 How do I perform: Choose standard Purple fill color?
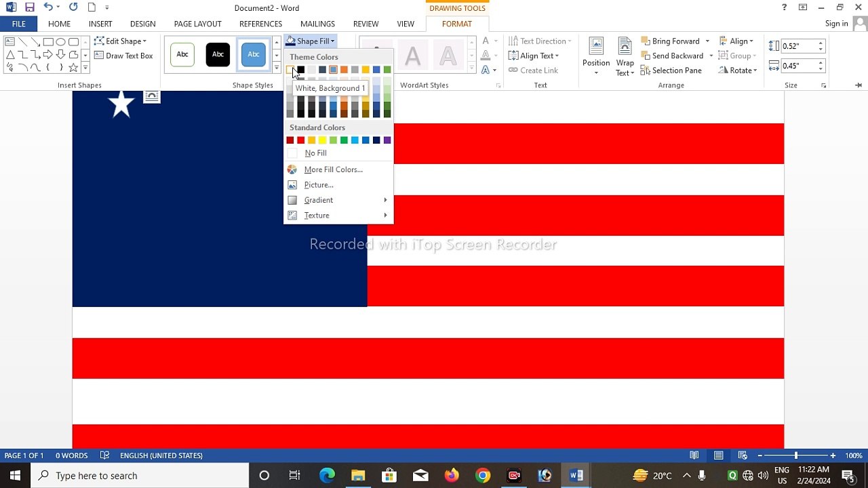(x=387, y=140)
